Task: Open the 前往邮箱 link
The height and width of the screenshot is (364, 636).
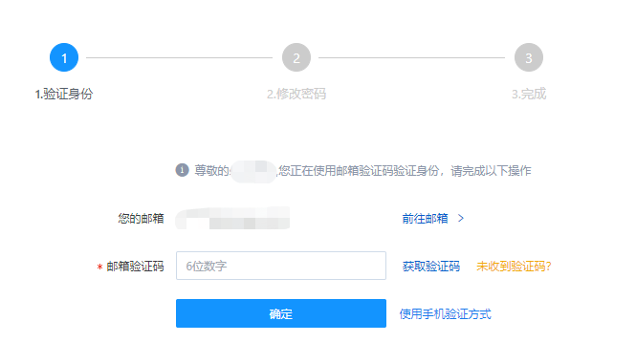Action: pos(425,219)
